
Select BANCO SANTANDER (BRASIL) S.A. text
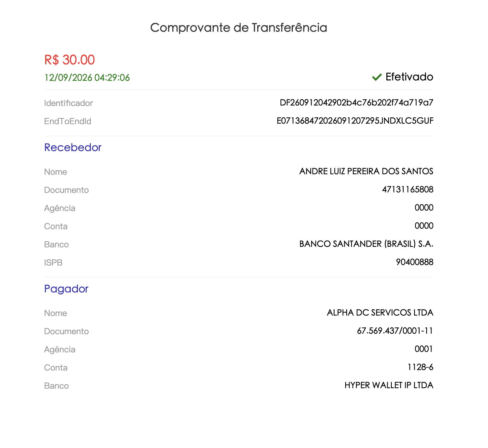point(366,244)
